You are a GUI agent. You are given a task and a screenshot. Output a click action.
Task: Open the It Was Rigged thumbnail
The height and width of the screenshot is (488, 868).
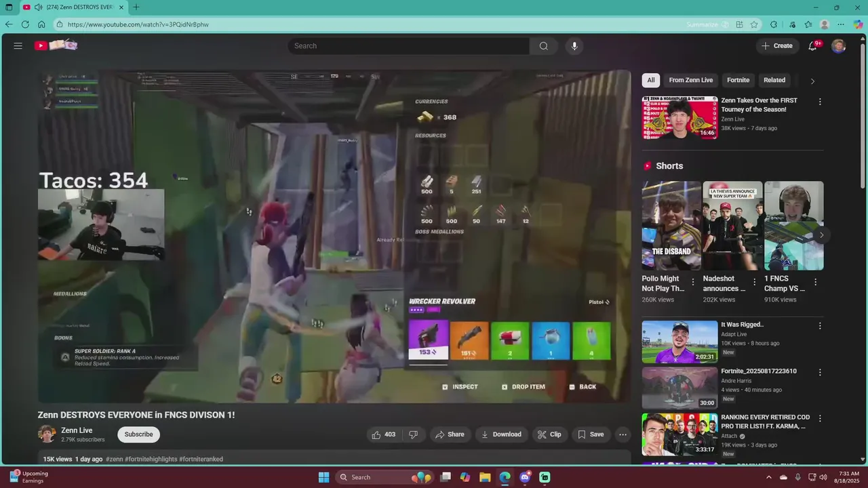point(679,342)
